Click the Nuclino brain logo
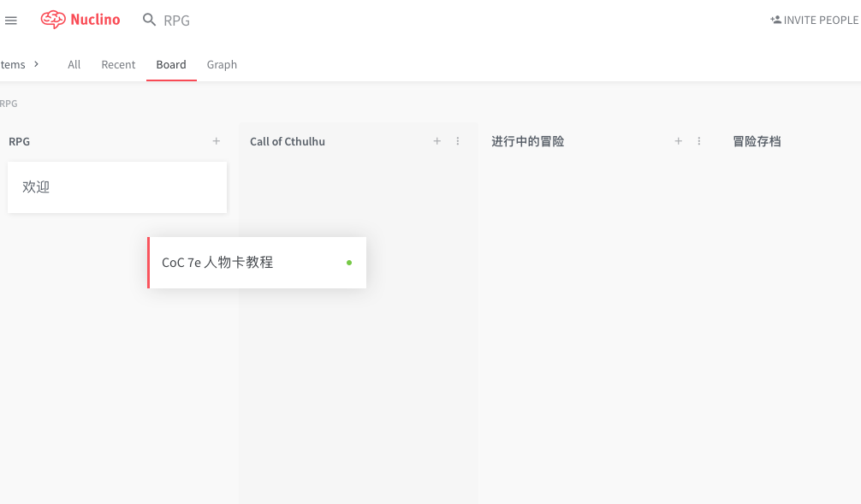The width and height of the screenshot is (861, 504). (x=53, y=19)
